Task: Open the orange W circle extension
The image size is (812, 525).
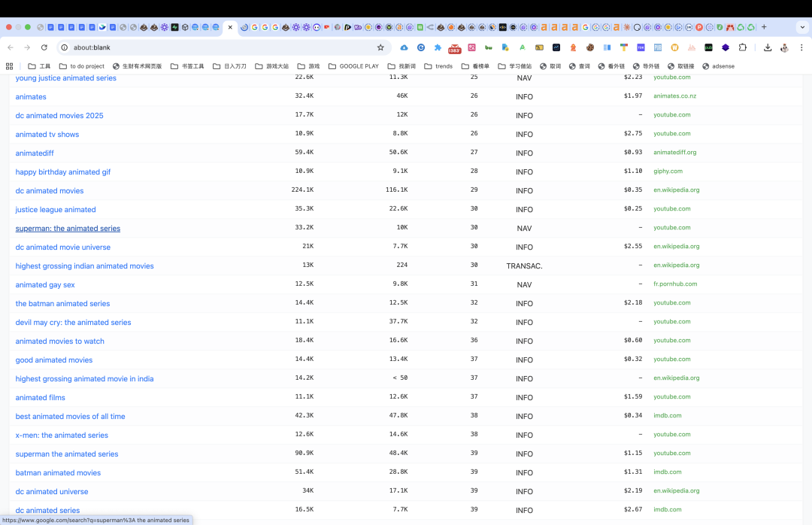Action: [x=674, y=47]
